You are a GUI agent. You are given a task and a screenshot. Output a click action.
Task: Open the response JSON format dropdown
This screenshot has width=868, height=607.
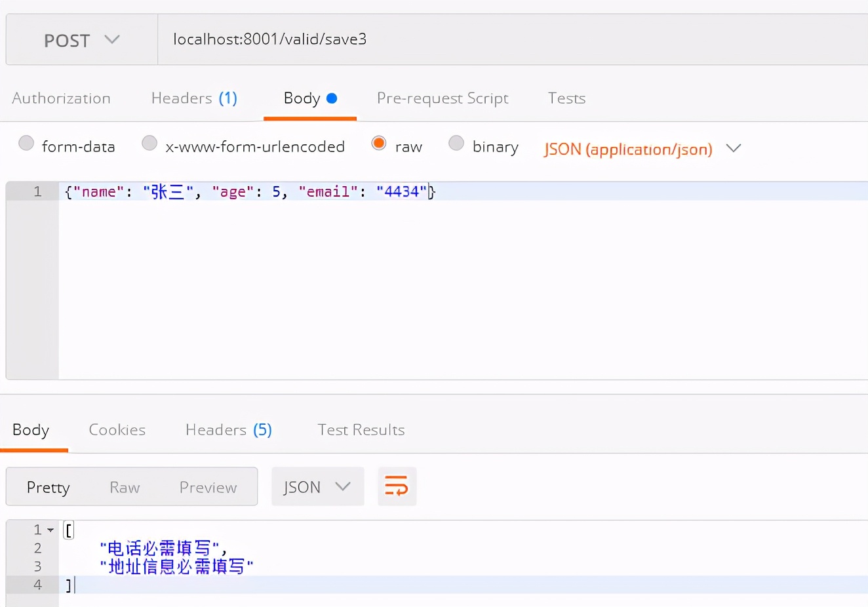317,486
